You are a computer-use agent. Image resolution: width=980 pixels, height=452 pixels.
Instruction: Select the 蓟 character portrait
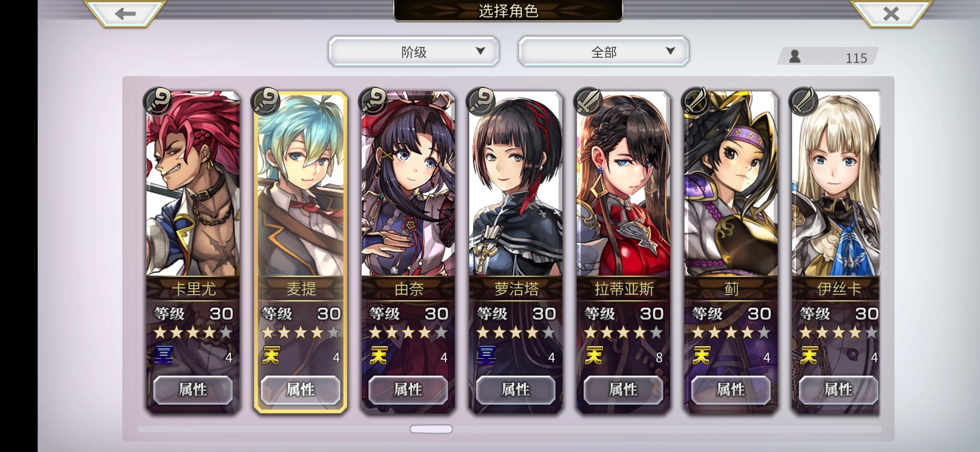[x=731, y=184]
